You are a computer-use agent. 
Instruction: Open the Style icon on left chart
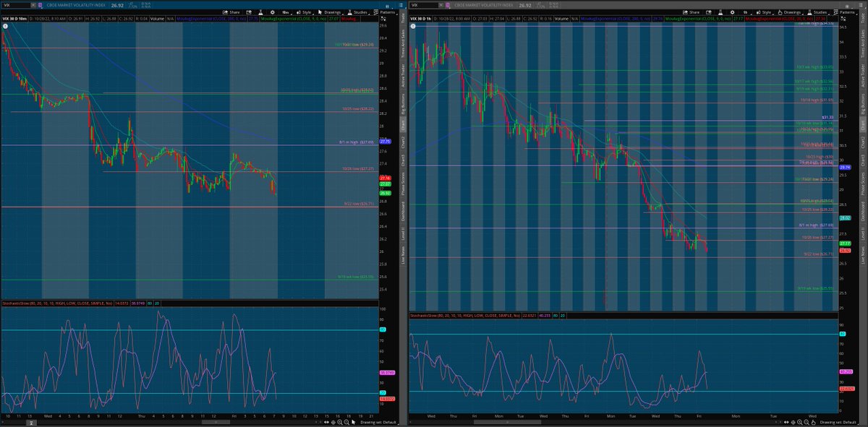click(x=299, y=12)
